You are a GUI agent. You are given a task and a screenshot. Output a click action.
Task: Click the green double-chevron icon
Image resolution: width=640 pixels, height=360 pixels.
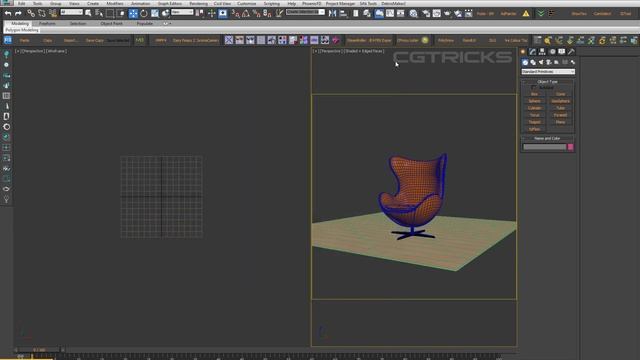pyautogui.click(x=540, y=13)
